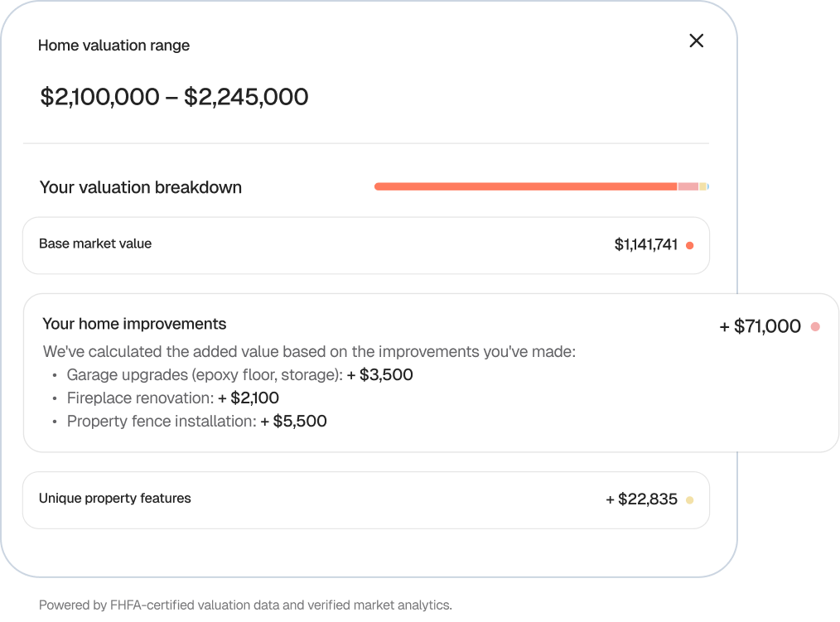Select the yellow segment of breakdown bar
840x622 pixels.
[x=702, y=186]
